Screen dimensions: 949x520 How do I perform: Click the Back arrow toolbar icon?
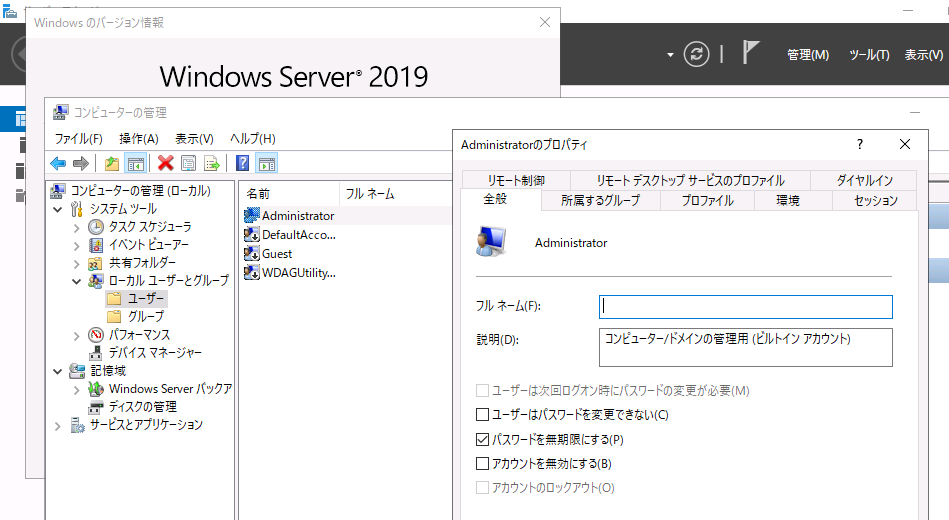pyautogui.click(x=58, y=163)
